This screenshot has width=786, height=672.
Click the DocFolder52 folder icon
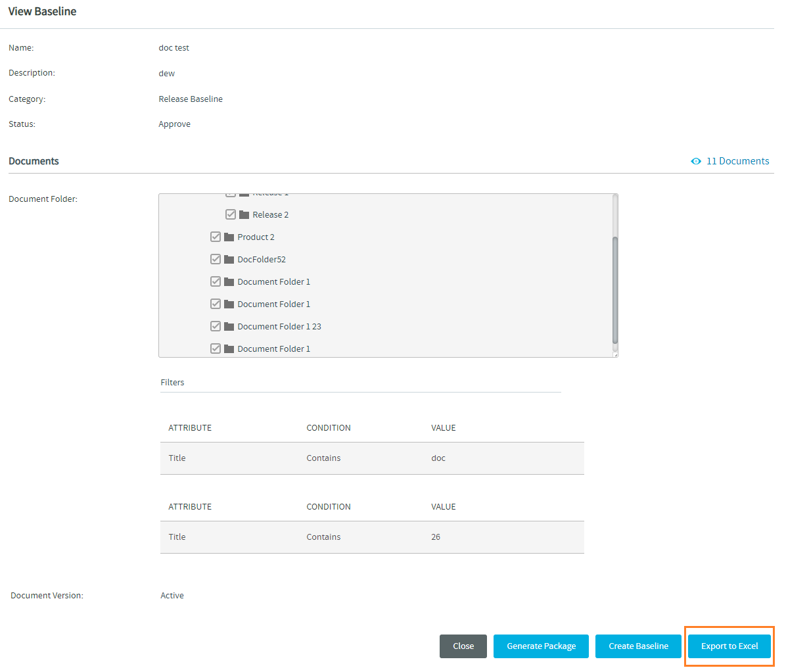(x=229, y=259)
